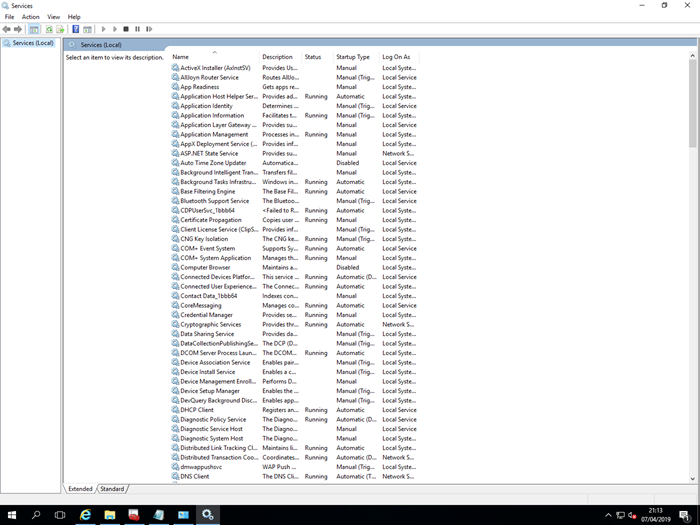The width and height of the screenshot is (700, 525).
Task: Sort services by the Startup Type column
Action: (353, 57)
